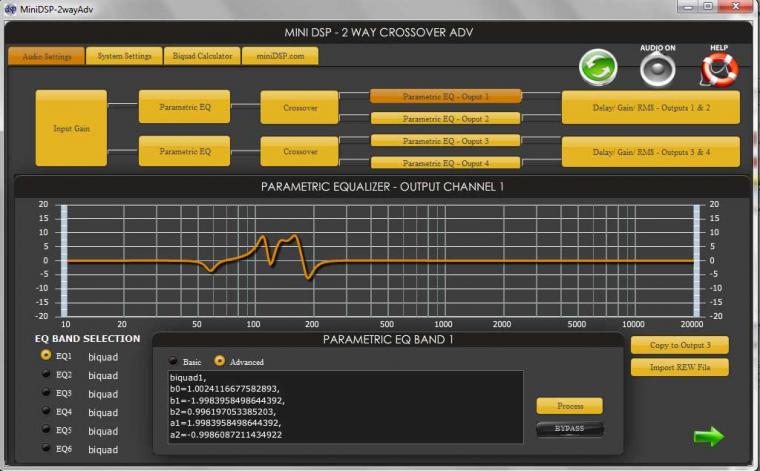Open the miniDSP.com tab
The height and width of the screenshot is (471, 760).
280,56
